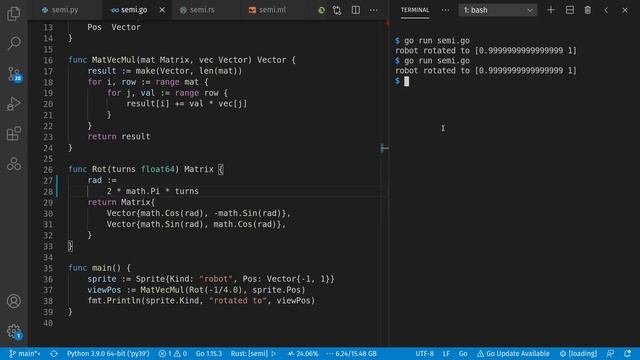
Task: Change UTF-8 file encoding
Action: [x=424, y=353]
